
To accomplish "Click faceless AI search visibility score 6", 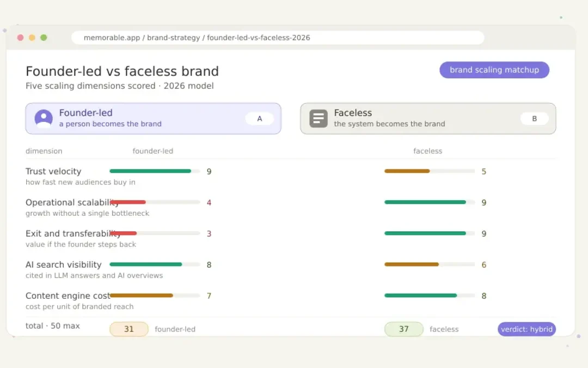I will 484,265.
